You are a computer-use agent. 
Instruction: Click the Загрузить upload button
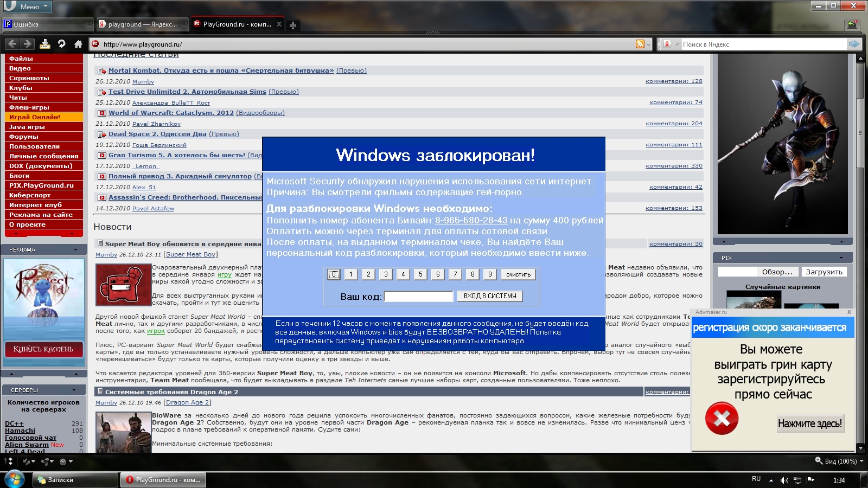tap(824, 272)
